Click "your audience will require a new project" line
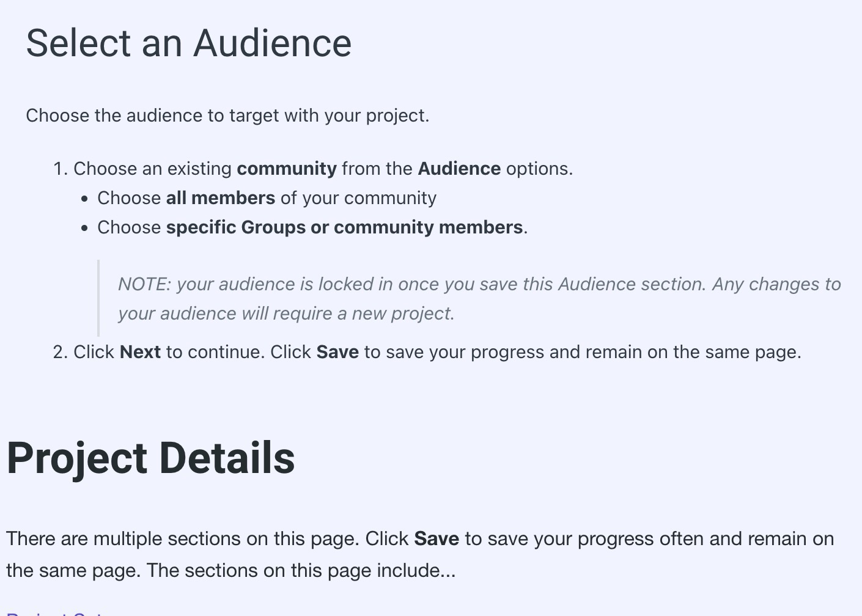 pos(285,313)
